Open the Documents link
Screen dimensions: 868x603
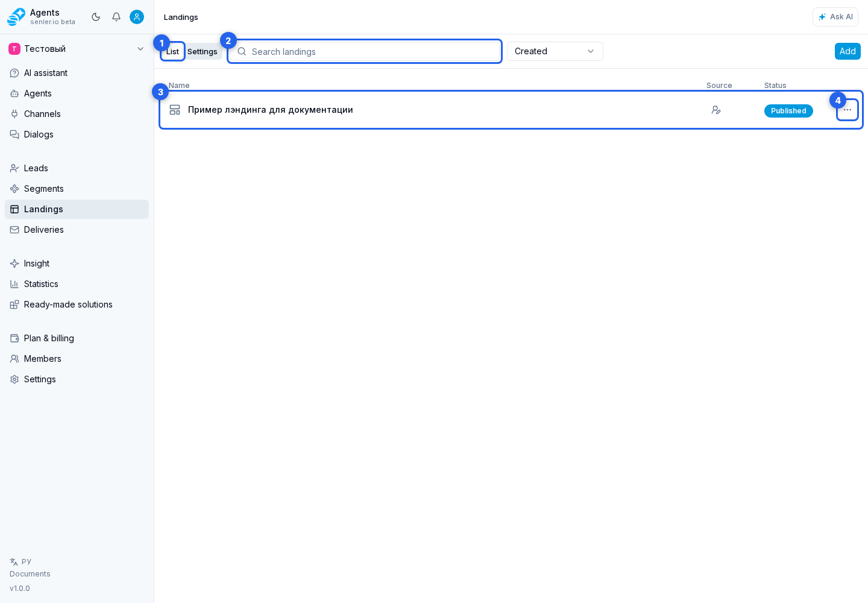pos(30,574)
